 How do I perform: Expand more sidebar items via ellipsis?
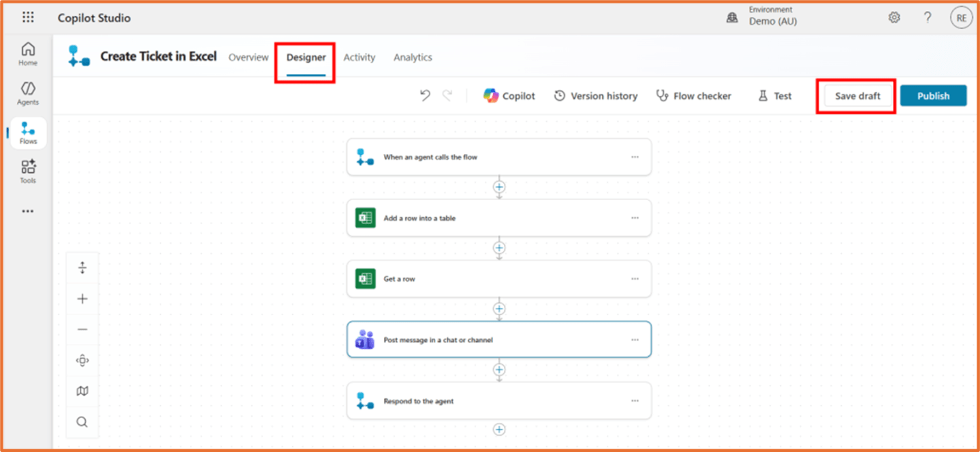(28, 211)
